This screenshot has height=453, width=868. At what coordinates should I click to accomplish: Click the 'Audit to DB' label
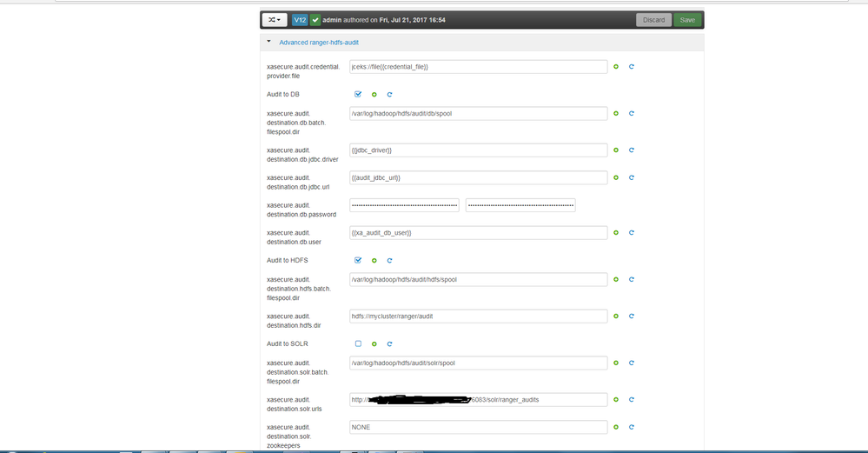[x=283, y=95]
